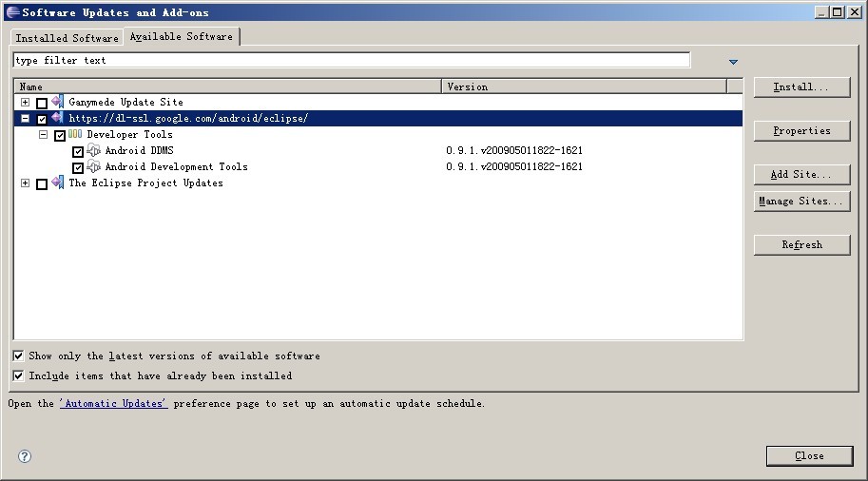
Task: Switch to the Installed Software tab
Action: click(x=67, y=38)
